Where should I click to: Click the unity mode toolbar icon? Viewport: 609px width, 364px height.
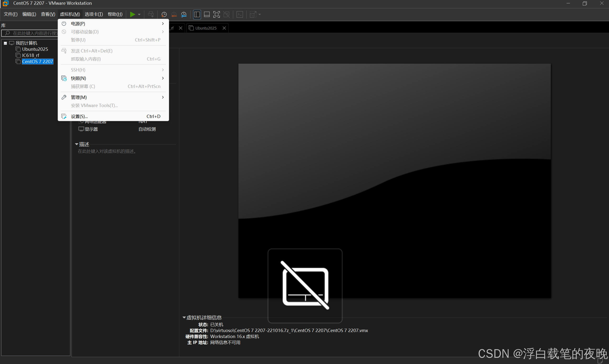point(226,15)
